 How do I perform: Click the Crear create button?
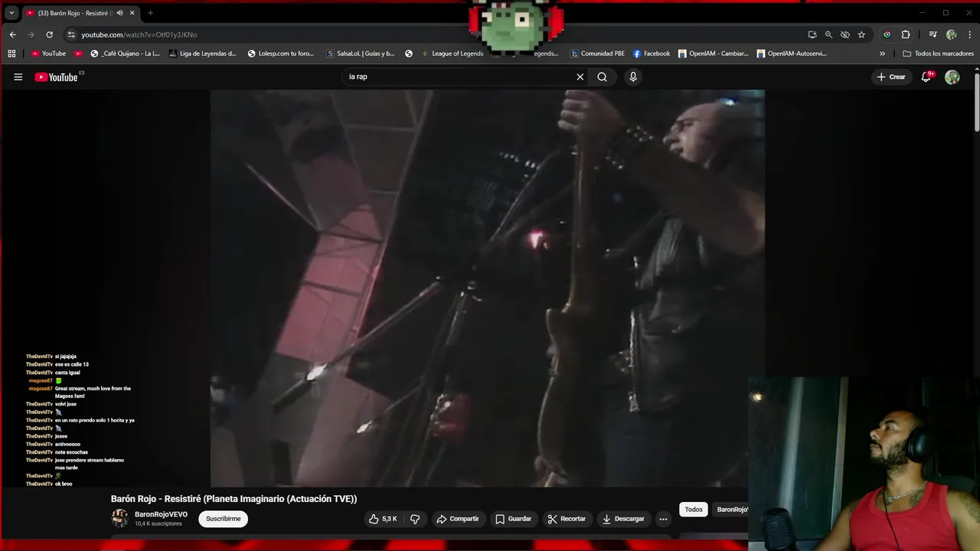pos(891,77)
